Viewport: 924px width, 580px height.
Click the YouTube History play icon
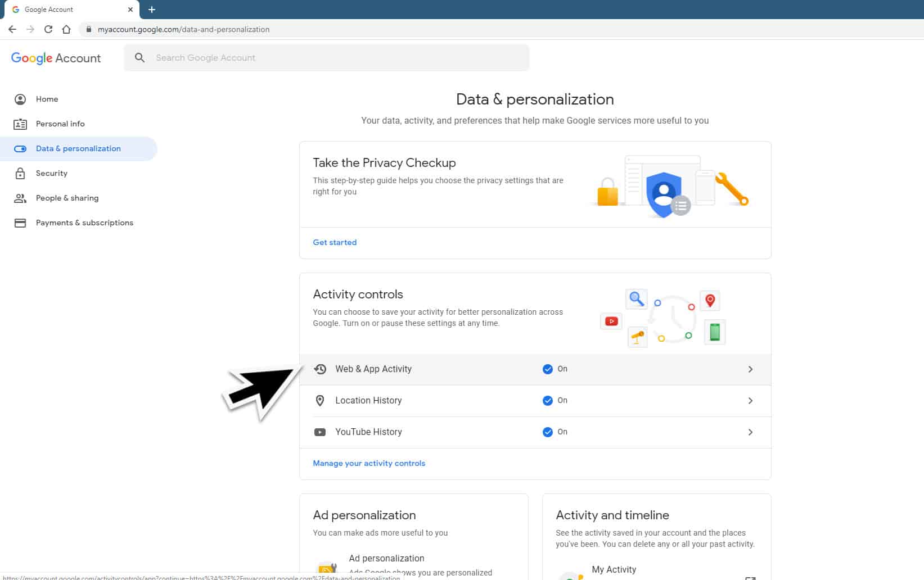click(320, 432)
